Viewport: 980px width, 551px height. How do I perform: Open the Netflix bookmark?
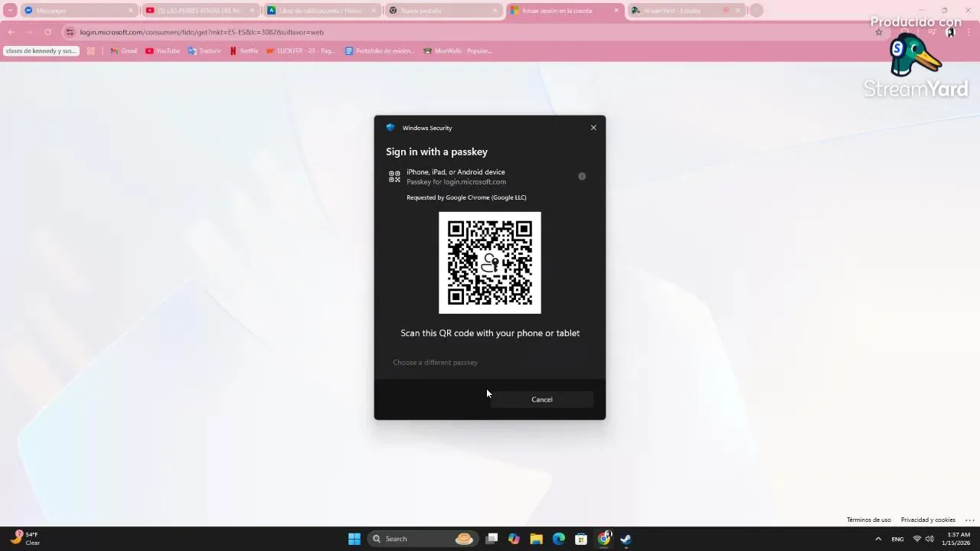pyautogui.click(x=244, y=51)
